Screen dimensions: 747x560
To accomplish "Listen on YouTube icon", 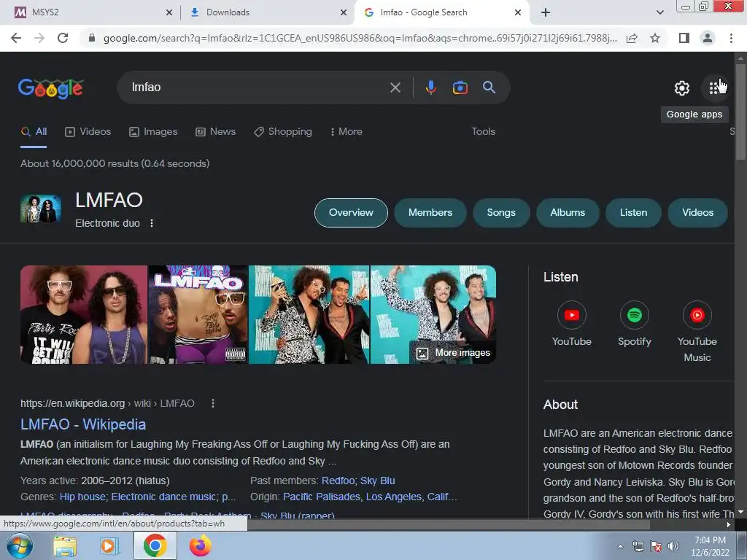I will 572,315.
